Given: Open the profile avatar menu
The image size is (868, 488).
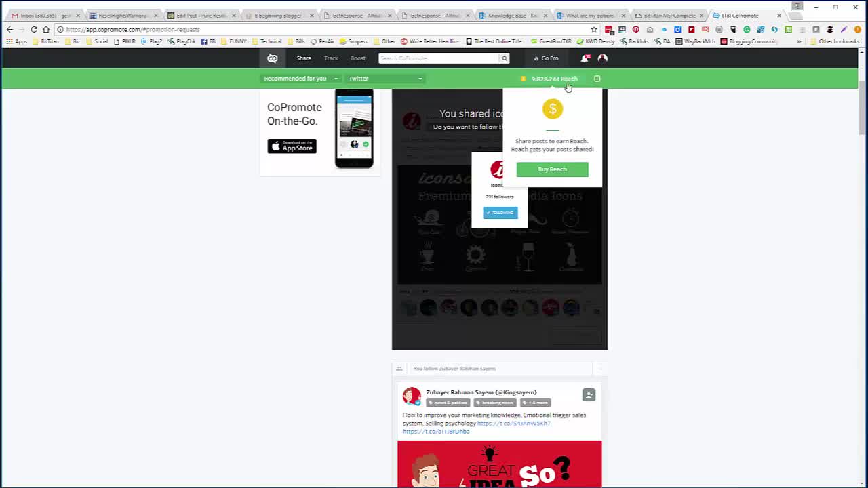Looking at the screenshot, I should [603, 58].
